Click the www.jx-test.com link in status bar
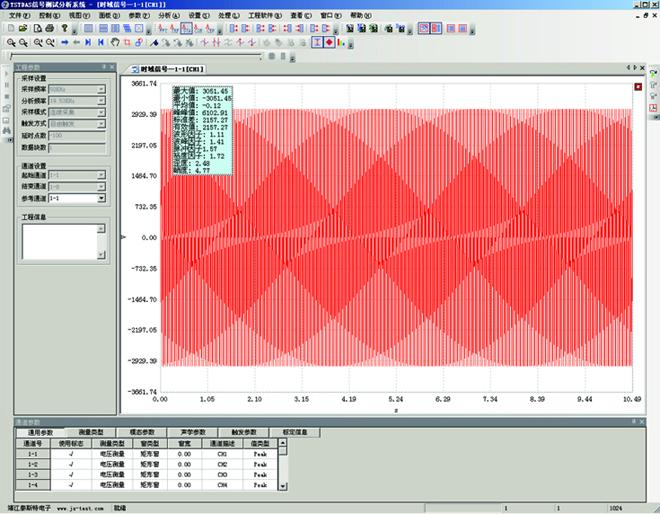 (82, 508)
